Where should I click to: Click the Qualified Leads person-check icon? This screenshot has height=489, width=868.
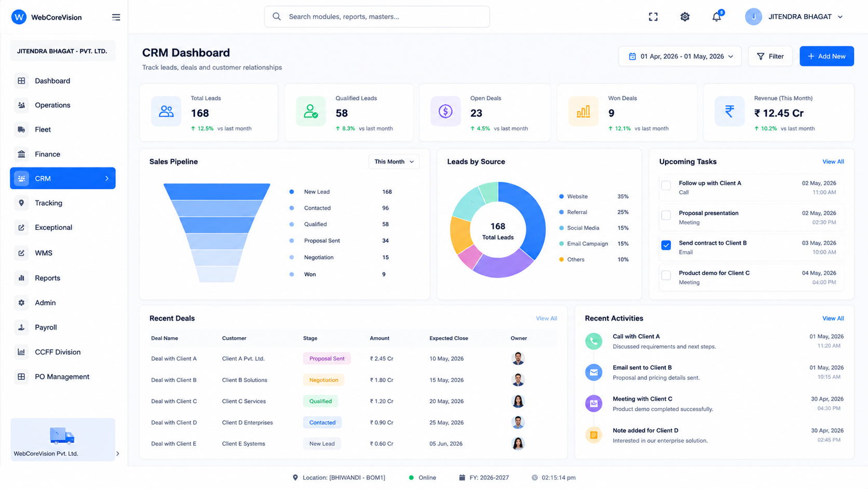(310, 111)
